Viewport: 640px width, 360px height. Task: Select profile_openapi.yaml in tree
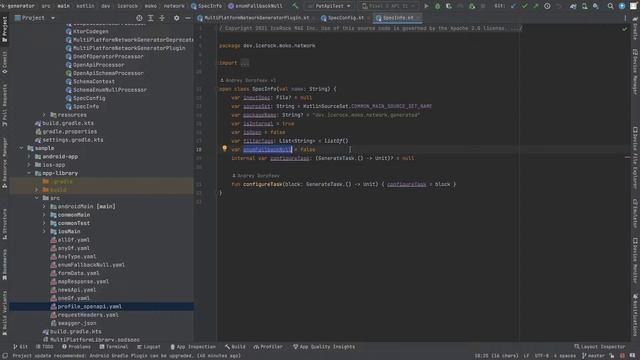89,307
